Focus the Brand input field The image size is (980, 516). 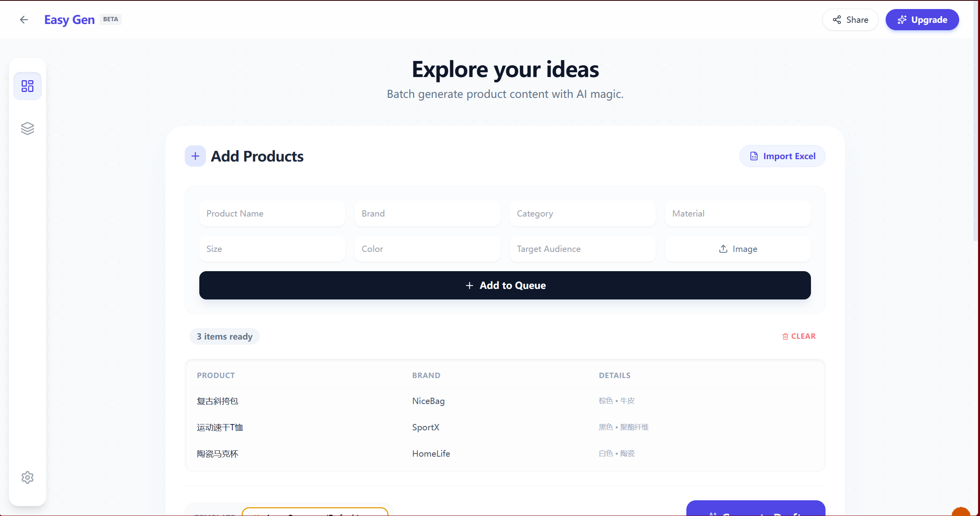click(427, 214)
